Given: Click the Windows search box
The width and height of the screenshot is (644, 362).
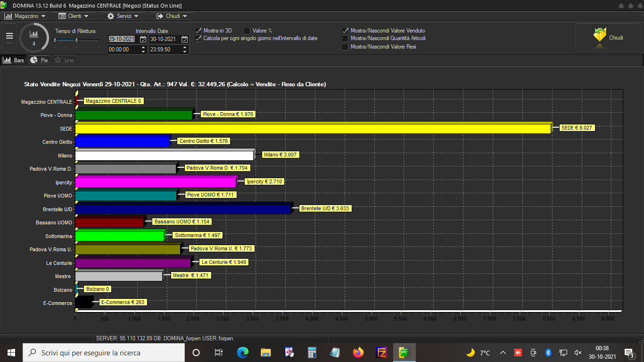Looking at the screenshot, I should coord(104,353).
